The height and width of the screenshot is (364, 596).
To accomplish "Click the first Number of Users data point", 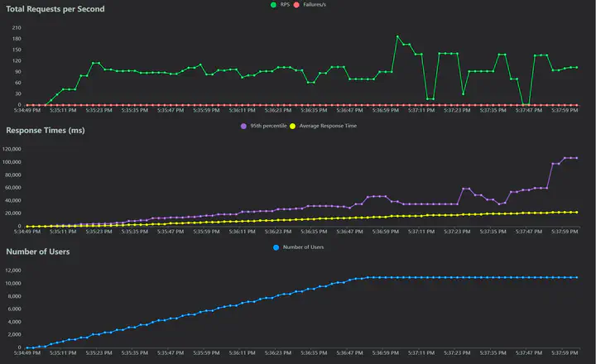I will pyautogui.click(x=26, y=347).
